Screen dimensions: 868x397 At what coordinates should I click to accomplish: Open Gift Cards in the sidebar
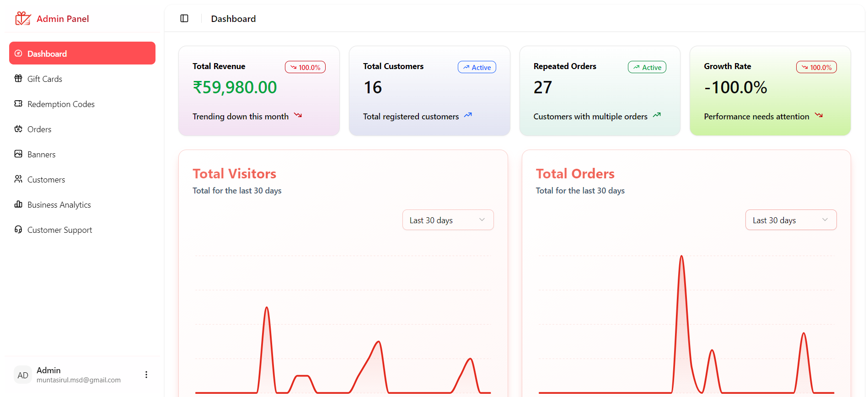pos(82,79)
